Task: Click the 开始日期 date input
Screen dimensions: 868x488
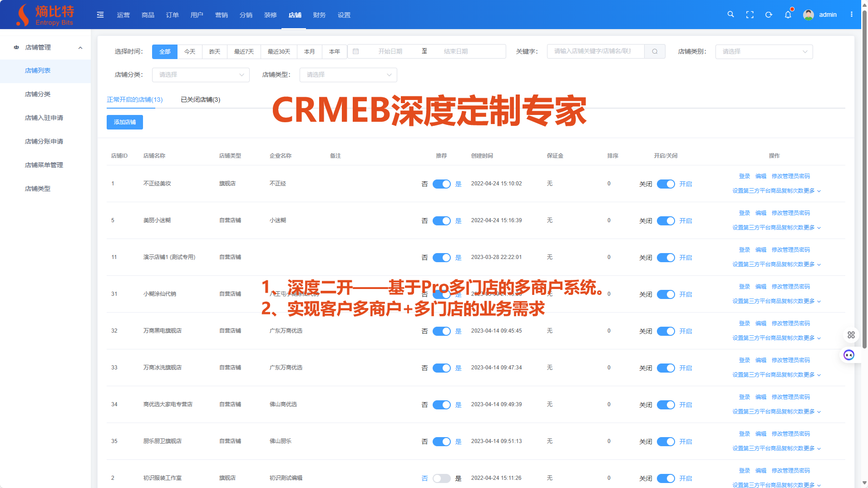Action: (x=390, y=51)
